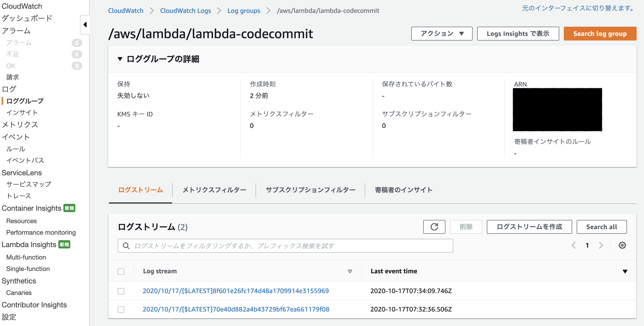Switch to the 寄稿者のインサイト tab
This screenshot has height=326, width=644.
coord(404,190)
